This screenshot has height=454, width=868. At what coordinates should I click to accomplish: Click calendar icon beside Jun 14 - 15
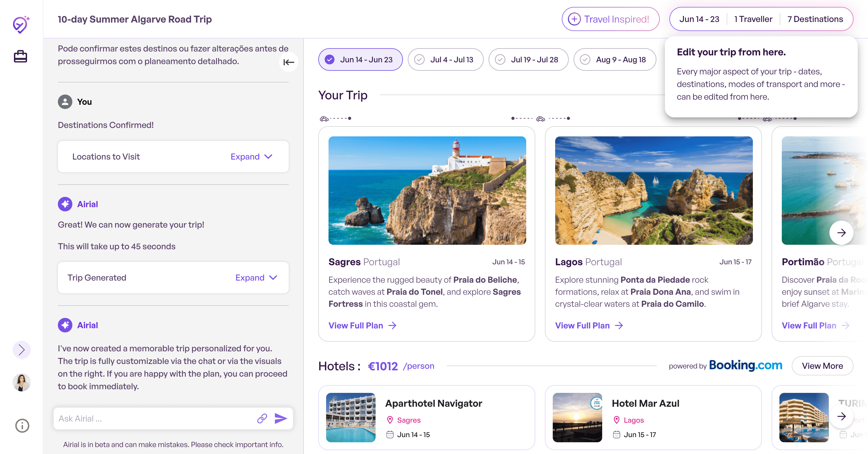(390, 434)
